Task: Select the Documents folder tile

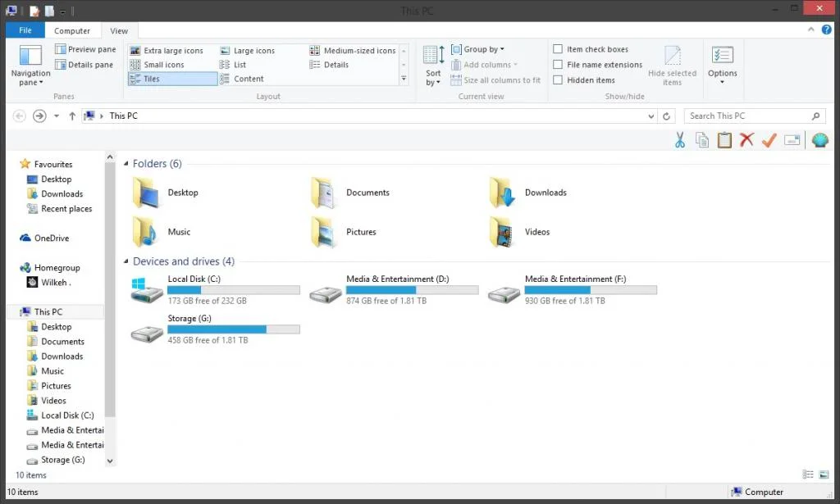Action: click(349, 193)
